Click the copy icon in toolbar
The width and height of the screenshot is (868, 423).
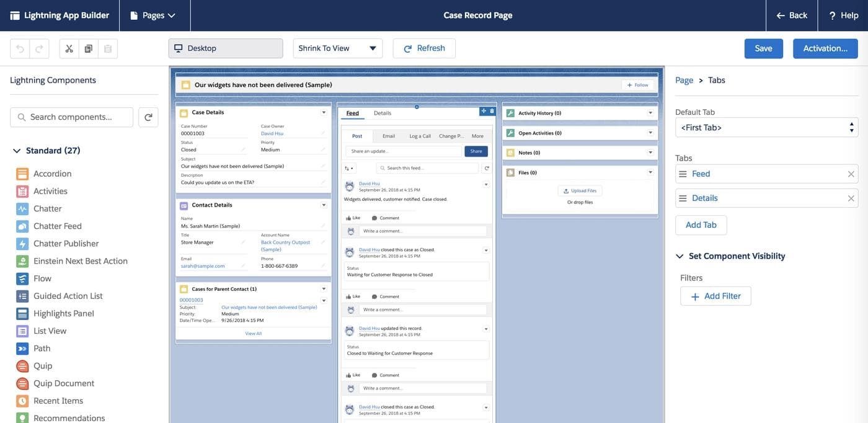[88, 48]
